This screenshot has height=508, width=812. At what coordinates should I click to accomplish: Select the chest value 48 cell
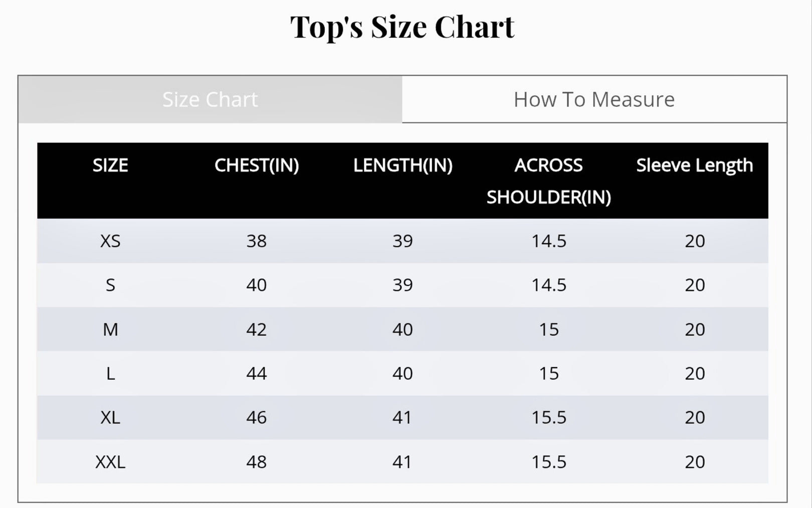[257, 462]
